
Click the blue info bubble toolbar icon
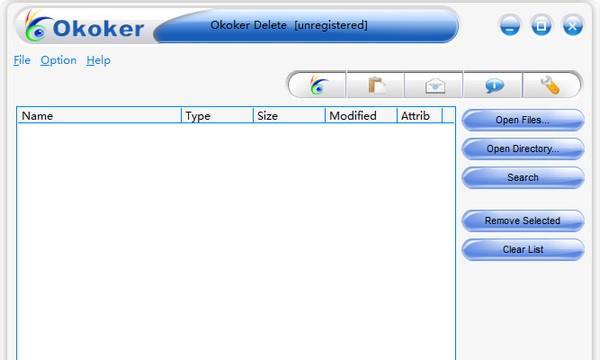point(494,85)
